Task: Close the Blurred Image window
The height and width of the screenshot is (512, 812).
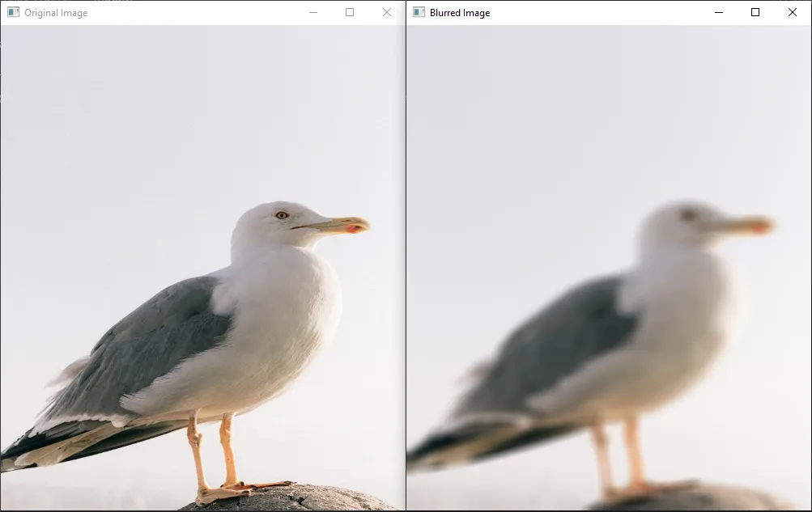Action: (791, 12)
